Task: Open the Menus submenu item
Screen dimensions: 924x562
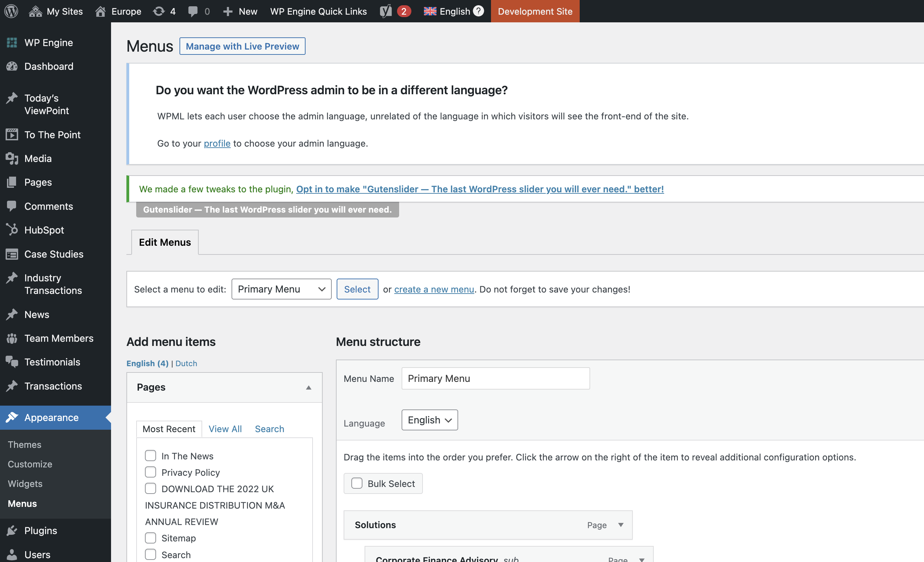Action: pyautogui.click(x=22, y=503)
